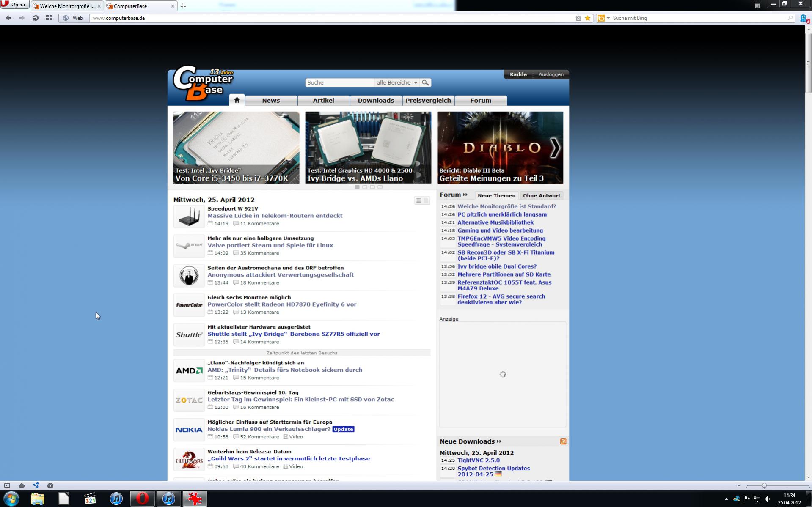Open the Shuttle Ivy Bridge Barebone article

pyautogui.click(x=294, y=334)
